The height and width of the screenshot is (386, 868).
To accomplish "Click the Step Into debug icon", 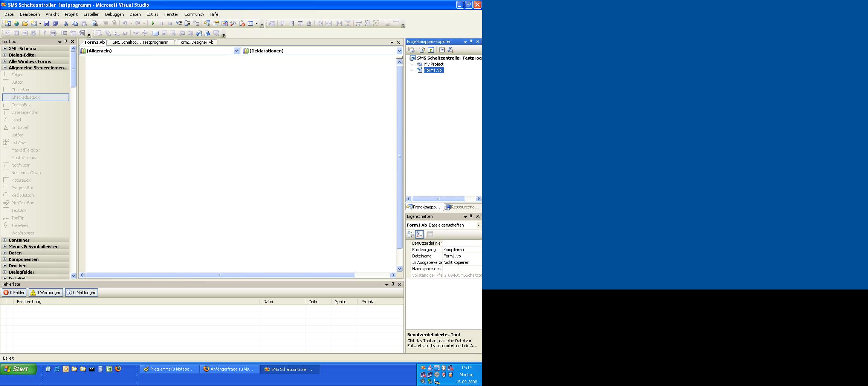I will tap(179, 23).
